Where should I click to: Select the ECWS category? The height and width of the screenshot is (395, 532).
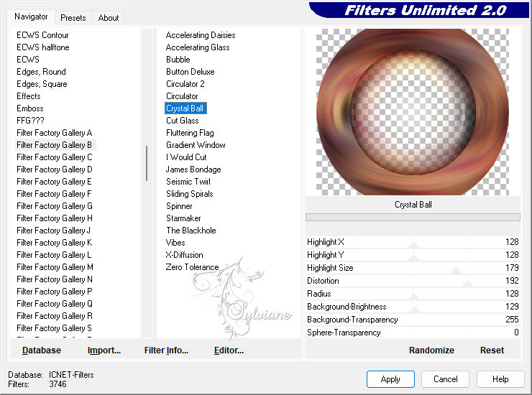pyautogui.click(x=28, y=60)
